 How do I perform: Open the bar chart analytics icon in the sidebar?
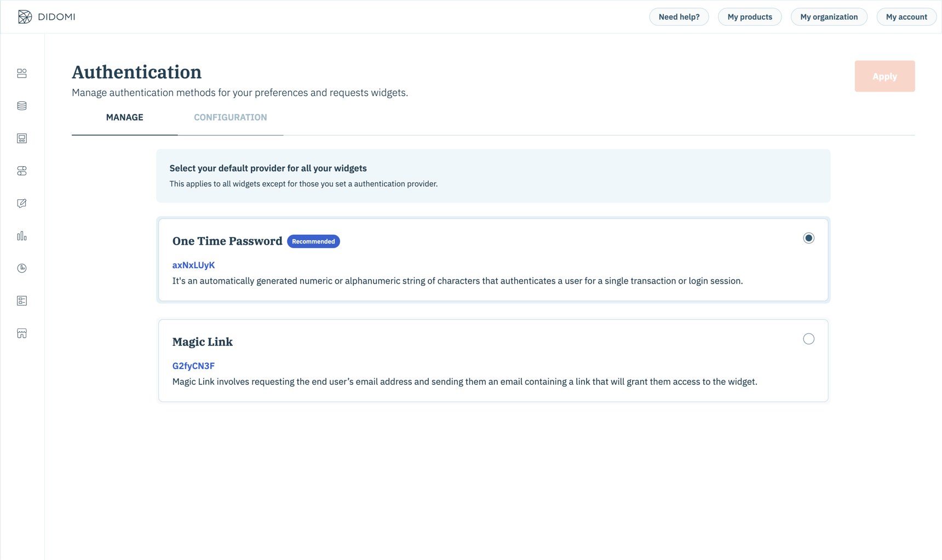[x=22, y=236]
